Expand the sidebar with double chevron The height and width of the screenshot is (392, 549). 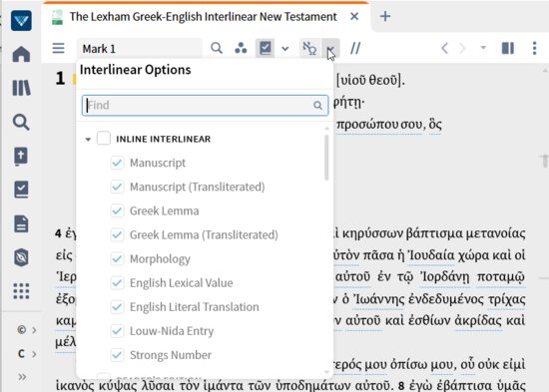22,377
